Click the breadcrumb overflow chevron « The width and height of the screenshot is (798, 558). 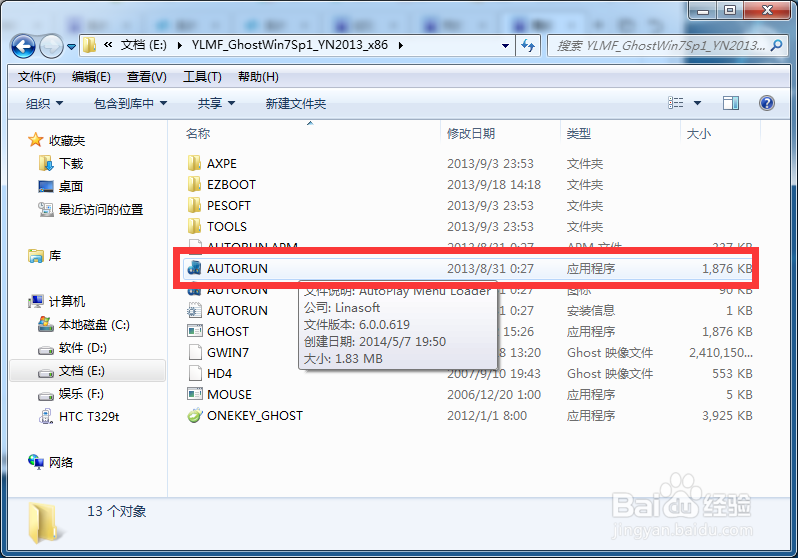[108, 45]
